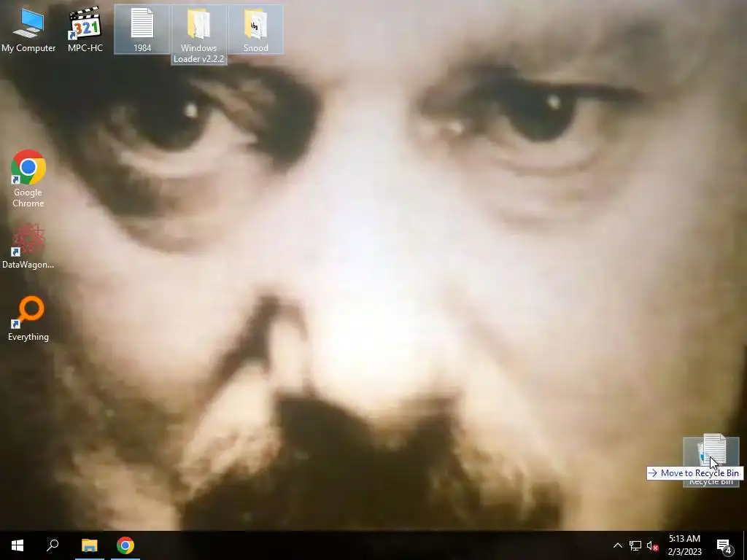Viewport: 747px width, 560px height.
Task: Select the 1984 text file icon
Action: (x=142, y=29)
